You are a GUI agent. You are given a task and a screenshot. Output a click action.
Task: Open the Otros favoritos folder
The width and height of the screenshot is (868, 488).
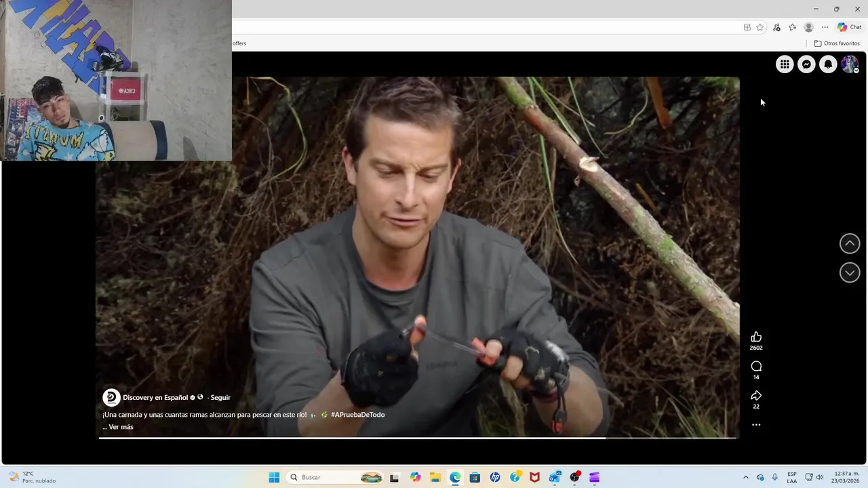[837, 43]
